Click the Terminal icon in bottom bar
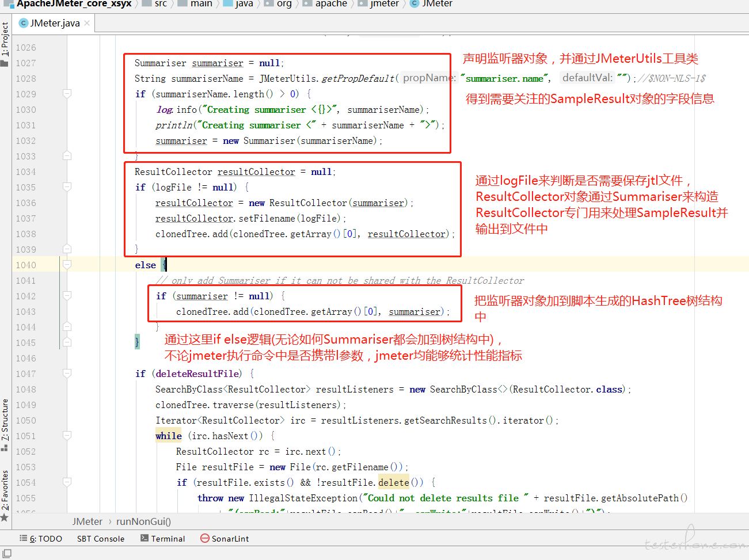Viewport: 749px width, 560px height. click(x=145, y=538)
